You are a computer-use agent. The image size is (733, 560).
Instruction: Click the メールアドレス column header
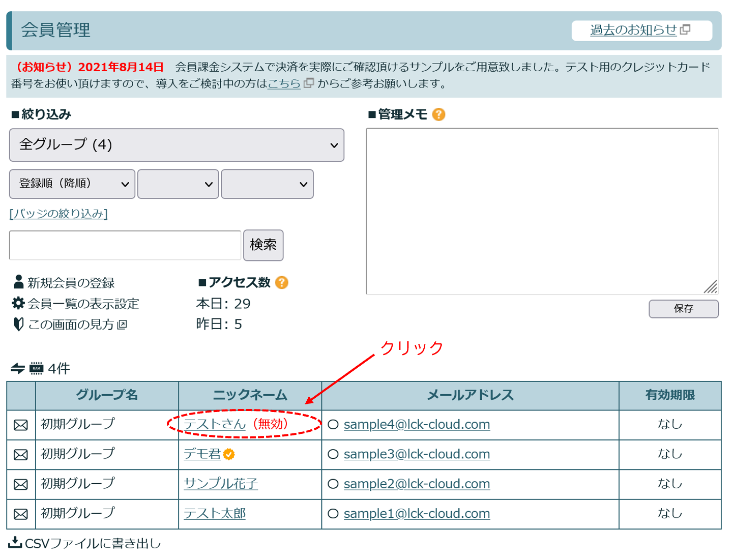(470, 395)
